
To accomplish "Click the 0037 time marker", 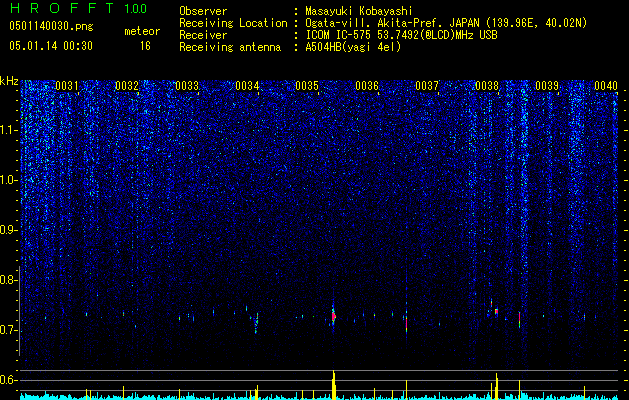I will pos(427,86).
